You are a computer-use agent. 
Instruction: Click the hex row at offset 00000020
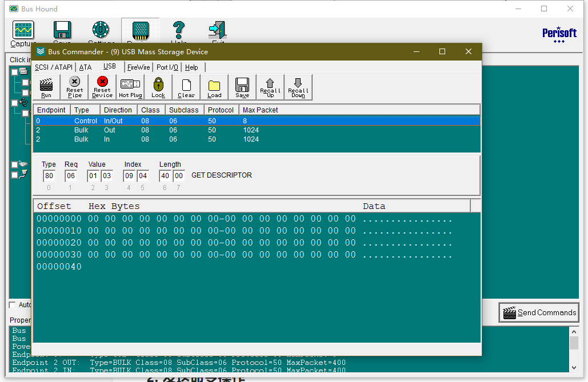[x=245, y=243]
